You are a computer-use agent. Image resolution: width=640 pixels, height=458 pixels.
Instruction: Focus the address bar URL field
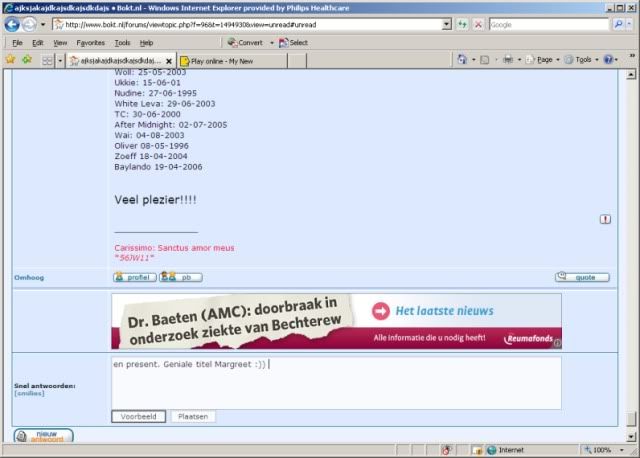point(247,24)
